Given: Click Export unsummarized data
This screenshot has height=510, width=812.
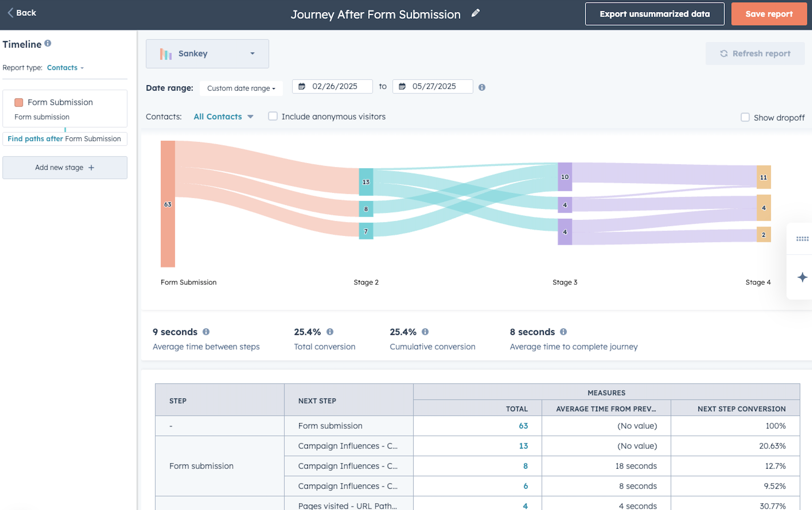Looking at the screenshot, I should pyautogui.click(x=654, y=14).
